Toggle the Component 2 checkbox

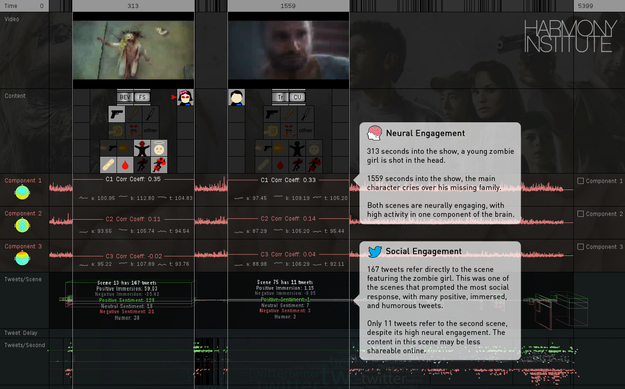click(x=581, y=214)
